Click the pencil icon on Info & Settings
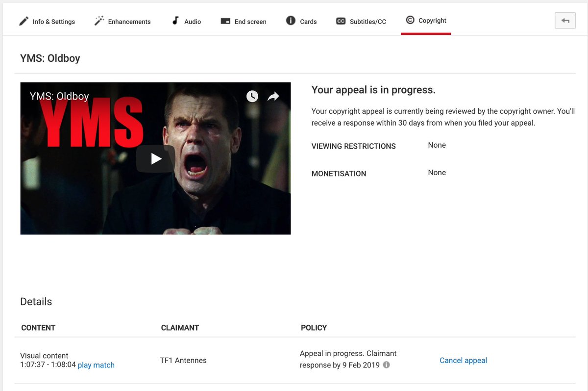Image resolution: width=588 pixels, height=391 pixels. 24,21
